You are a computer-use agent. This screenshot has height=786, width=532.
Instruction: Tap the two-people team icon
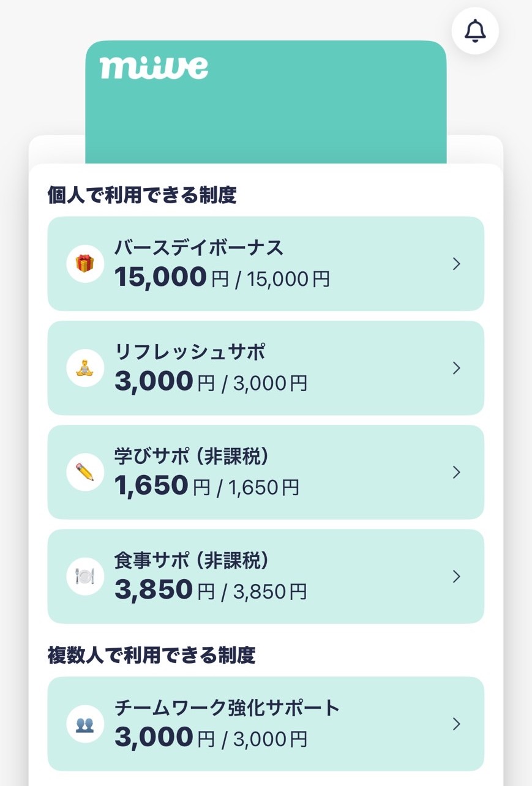pyautogui.click(x=85, y=724)
